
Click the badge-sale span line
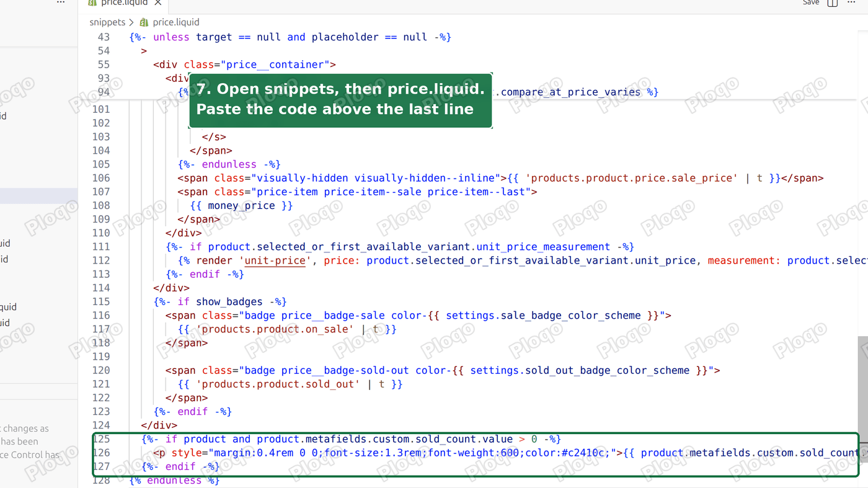coord(418,316)
